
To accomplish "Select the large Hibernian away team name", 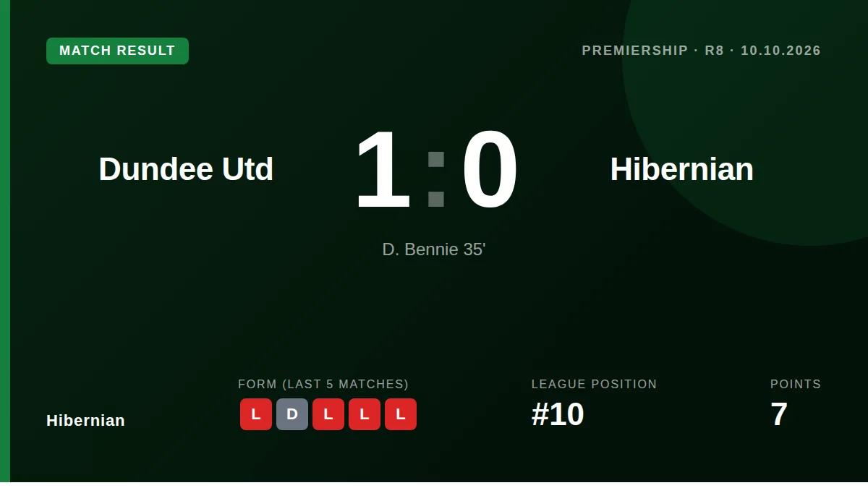I will [x=681, y=169].
